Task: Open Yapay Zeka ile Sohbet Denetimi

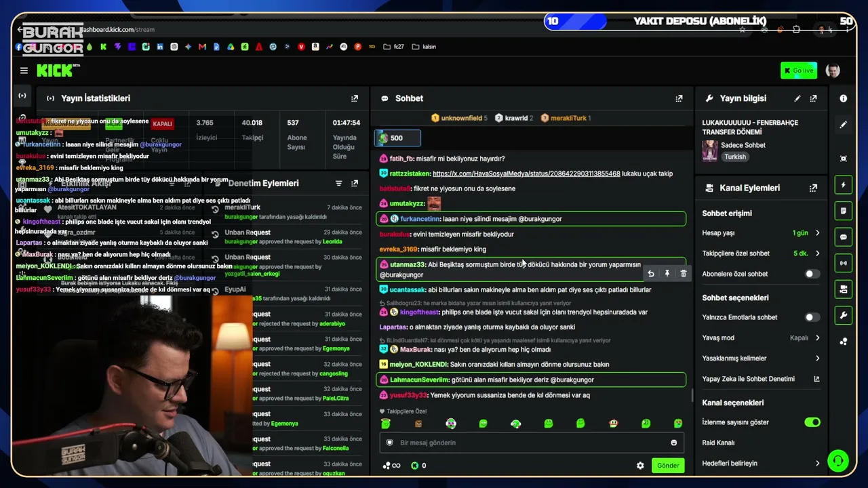Action: point(761,379)
